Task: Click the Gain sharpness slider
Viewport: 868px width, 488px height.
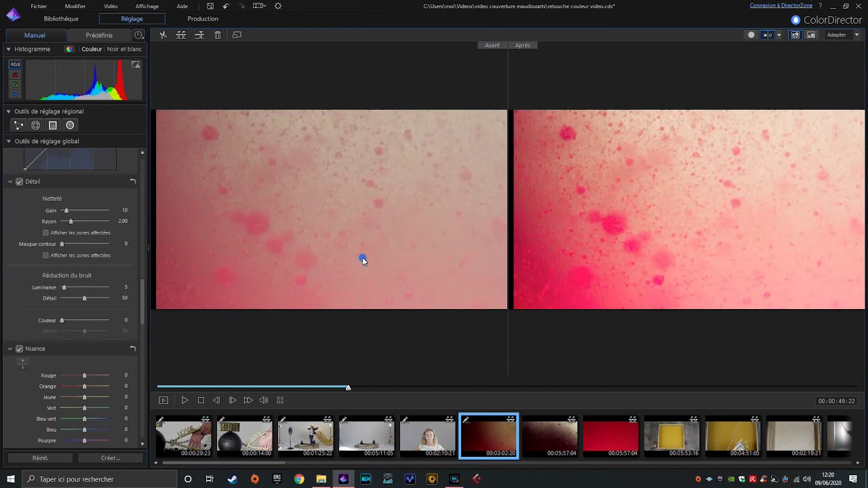Action: click(85, 211)
